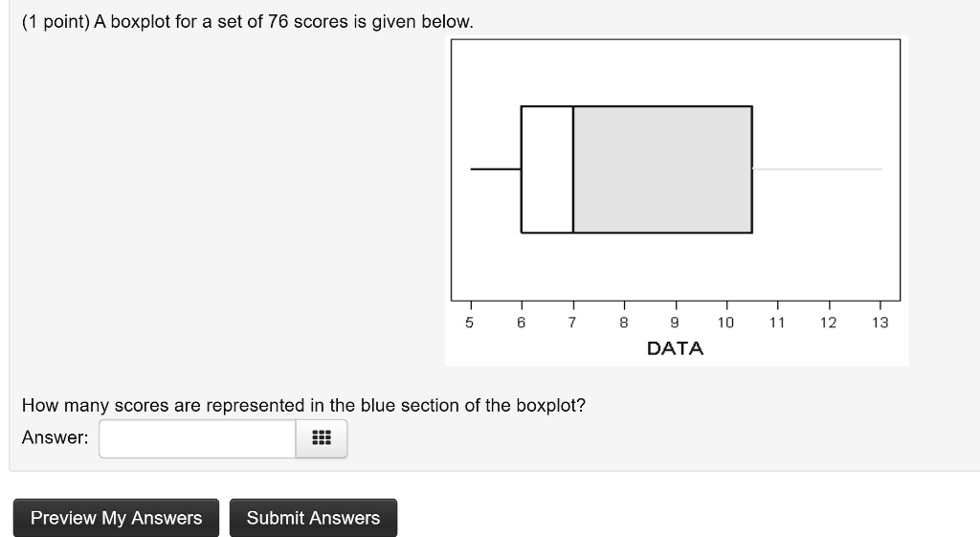Click the right whisker of the boxplot
Screen dimensions: 980x537
(817, 168)
